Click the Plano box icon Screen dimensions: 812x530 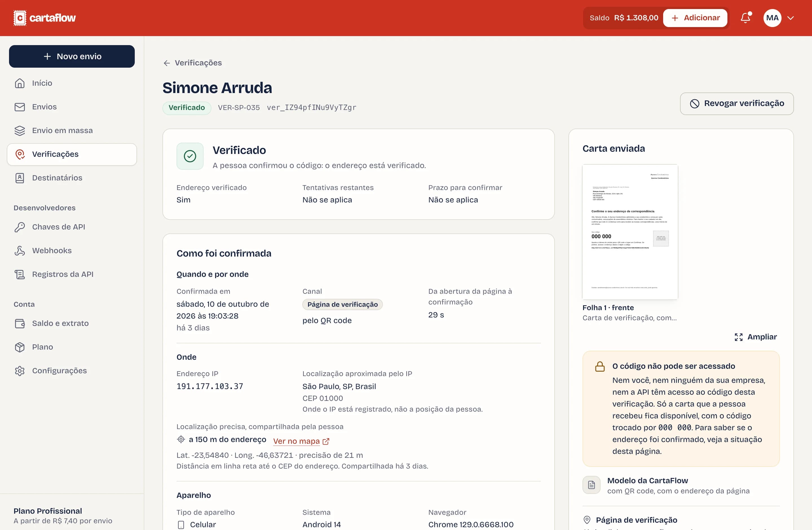pyautogui.click(x=20, y=347)
